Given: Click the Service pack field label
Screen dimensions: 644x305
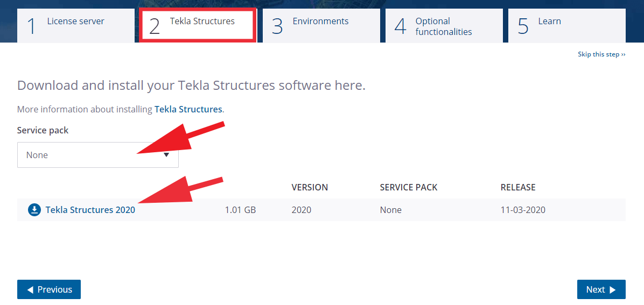Looking at the screenshot, I should click(43, 131).
